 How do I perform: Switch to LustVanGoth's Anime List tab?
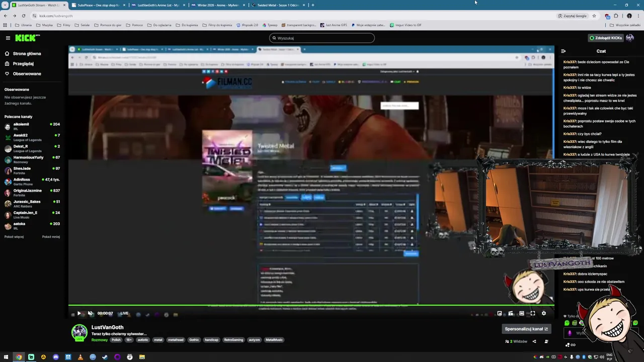tap(158, 5)
